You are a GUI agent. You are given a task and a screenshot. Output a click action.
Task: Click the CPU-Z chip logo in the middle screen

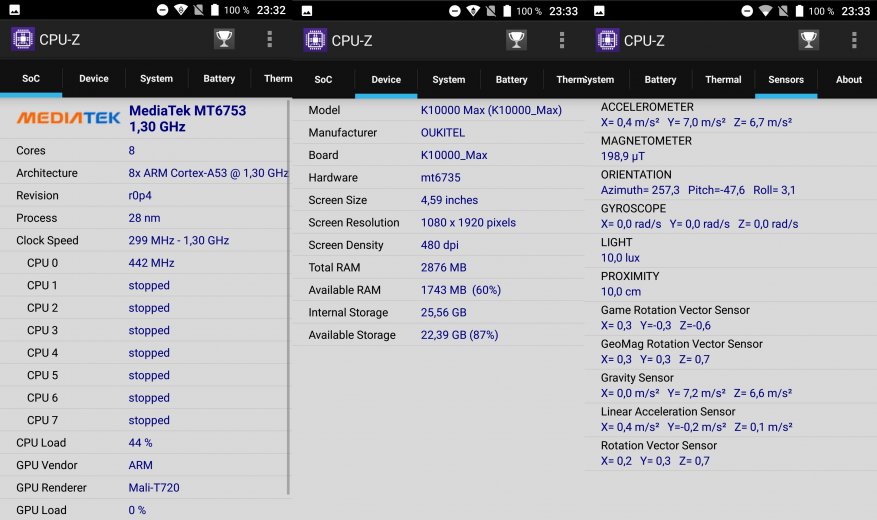[315, 40]
